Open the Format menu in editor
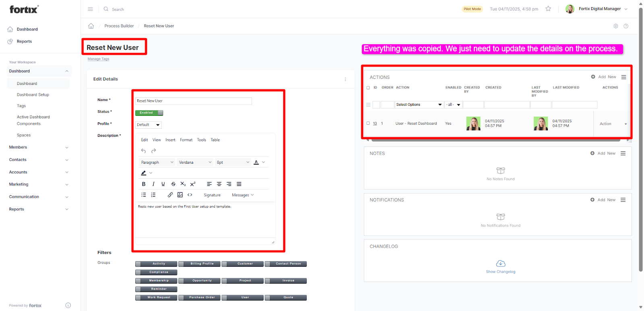The height and width of the screenshot is (311, 644). pyautogui.click(x=186, y=140)
